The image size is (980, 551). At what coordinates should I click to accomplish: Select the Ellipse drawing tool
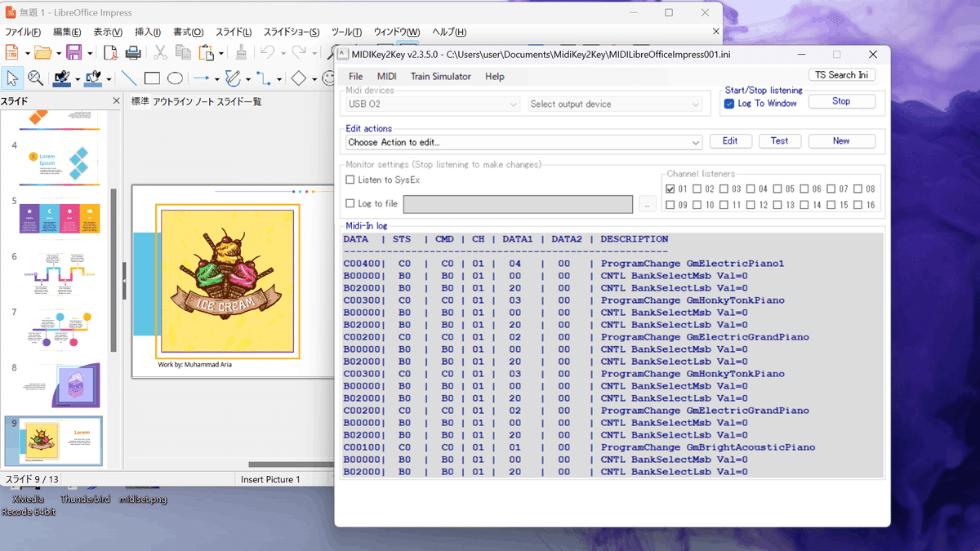(x=175, y=78)
